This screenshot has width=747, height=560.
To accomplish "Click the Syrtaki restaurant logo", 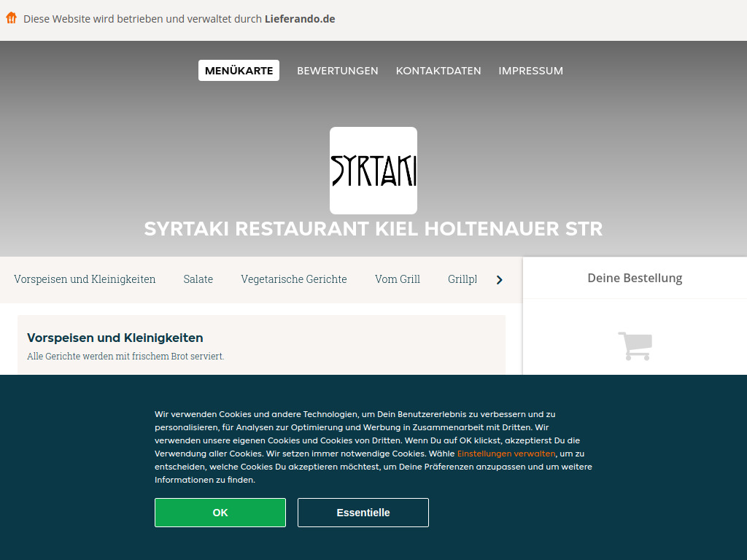I will [373, 170].
